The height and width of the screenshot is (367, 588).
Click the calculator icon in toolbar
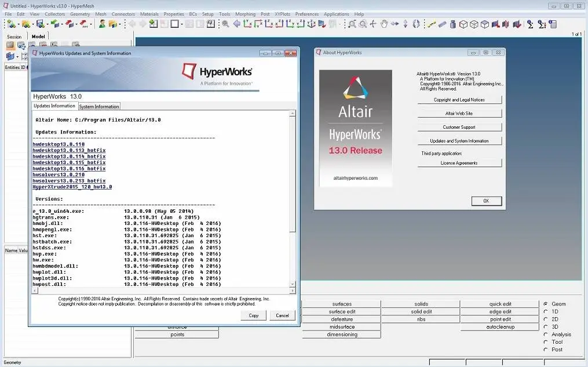point(553,24)
